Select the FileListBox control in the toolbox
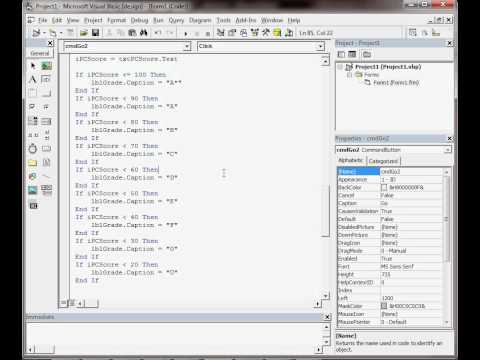Image resolution: width=480 pixels, height=360 pixels. pos(46,163)
